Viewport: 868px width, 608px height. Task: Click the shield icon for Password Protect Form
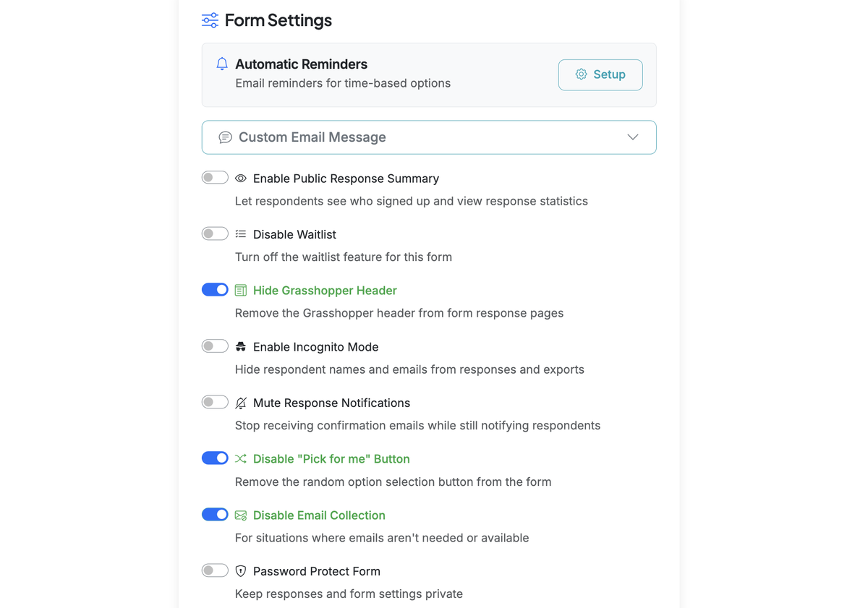(240, 570)
